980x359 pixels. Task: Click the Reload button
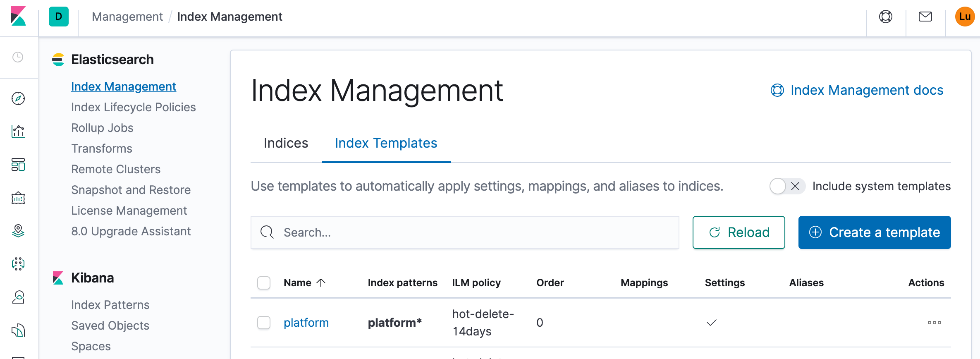coord(739,232)
